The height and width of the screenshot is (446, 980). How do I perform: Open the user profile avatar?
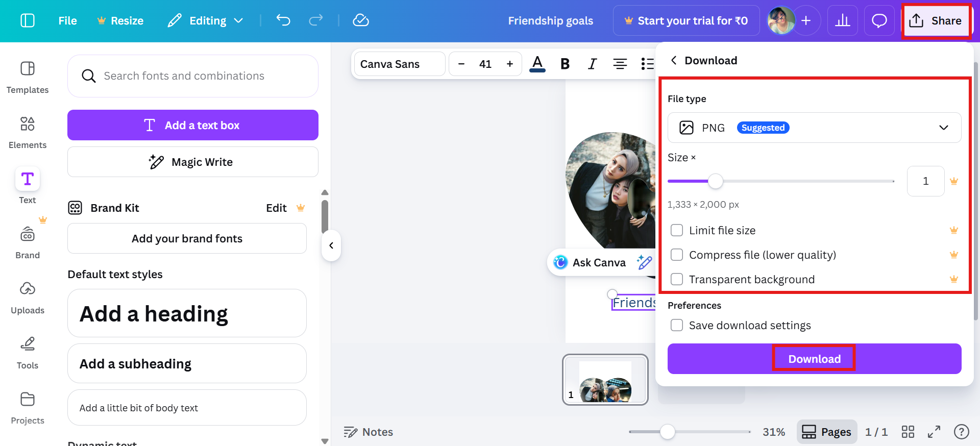pos(781,20)
